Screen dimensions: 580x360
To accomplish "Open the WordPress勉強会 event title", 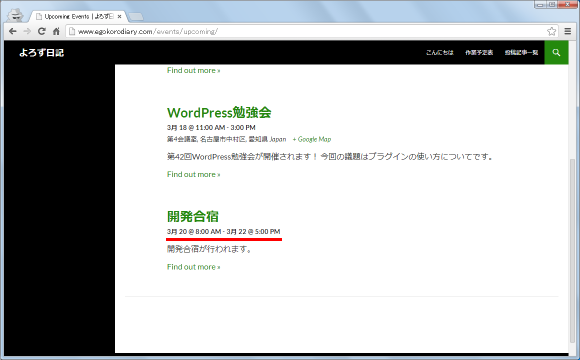I will click(219, 112).
